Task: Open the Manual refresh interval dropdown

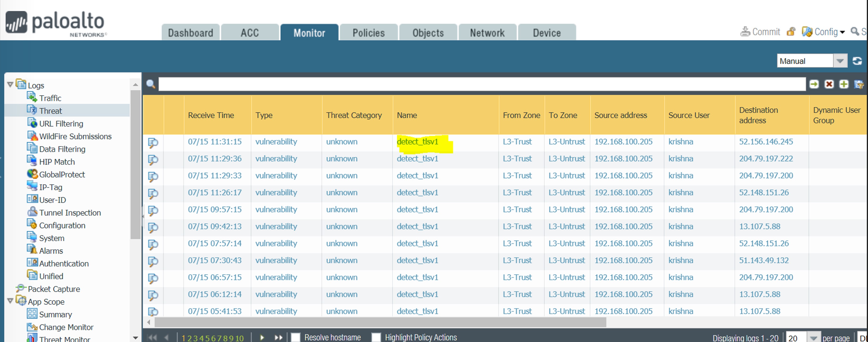Action: click(840, 61)
